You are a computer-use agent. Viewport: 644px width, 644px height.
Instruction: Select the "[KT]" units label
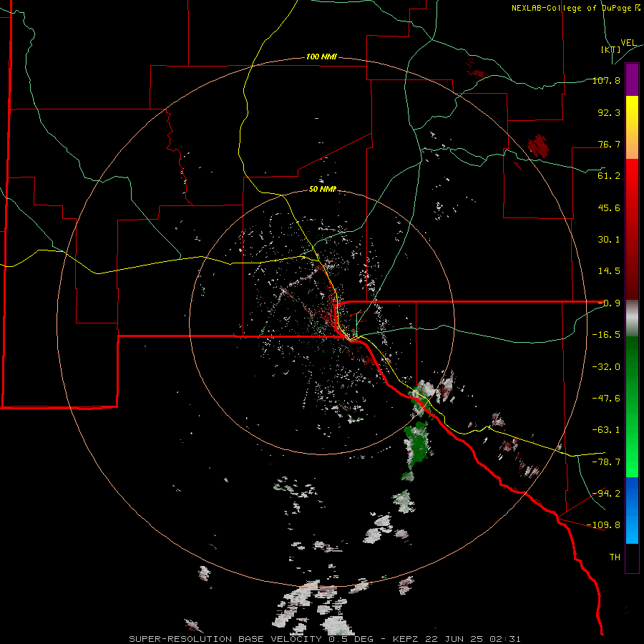(611, 49)
